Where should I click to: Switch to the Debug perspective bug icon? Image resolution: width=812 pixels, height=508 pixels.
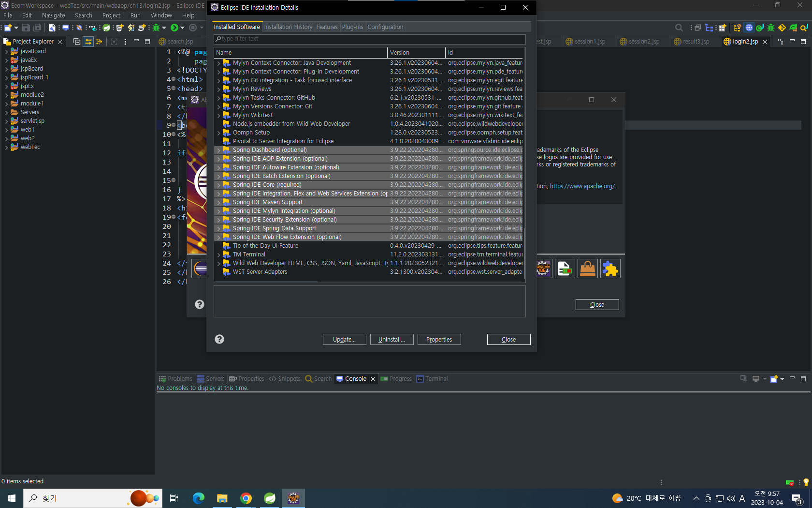click(771, 28)
